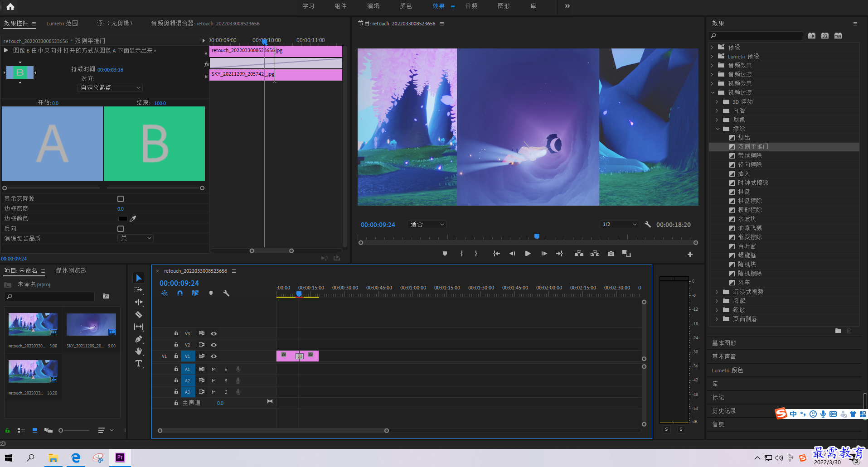Expand the 3D 运动 folder
The image size is (868, 467).
(x=717, y=101)
